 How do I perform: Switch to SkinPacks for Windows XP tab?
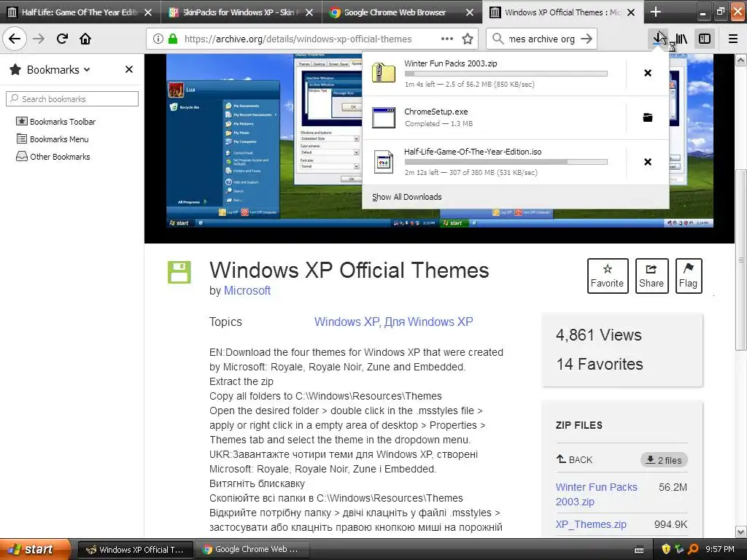[x=241, y=12]
